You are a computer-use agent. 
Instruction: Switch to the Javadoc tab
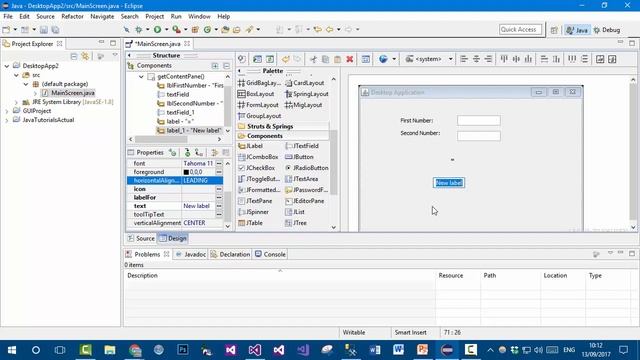[191, 254]
